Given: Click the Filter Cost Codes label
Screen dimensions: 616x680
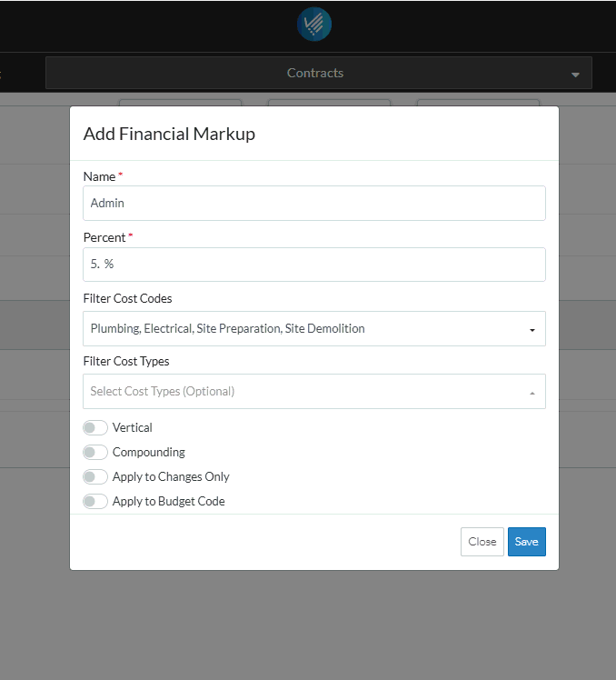Looking at the screenshot, I should click(x=127, y=298).
